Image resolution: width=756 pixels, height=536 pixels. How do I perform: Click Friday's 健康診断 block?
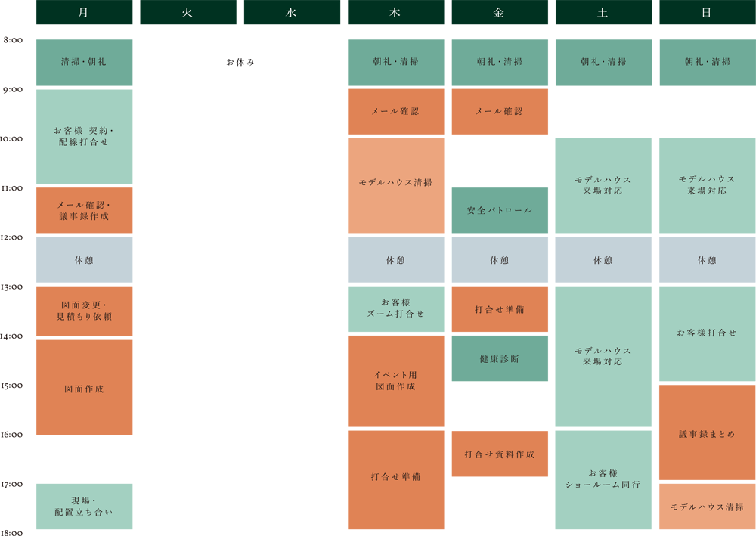[498, 358]
